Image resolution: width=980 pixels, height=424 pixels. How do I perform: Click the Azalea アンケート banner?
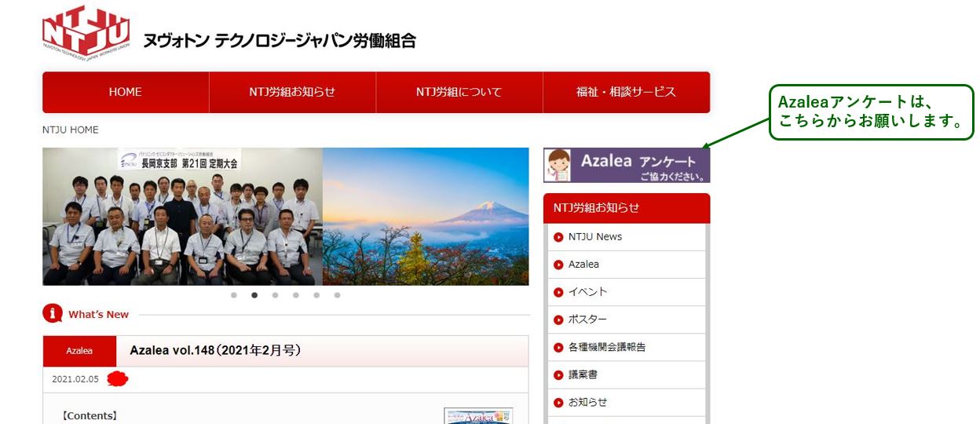click(x=627, y=165)
